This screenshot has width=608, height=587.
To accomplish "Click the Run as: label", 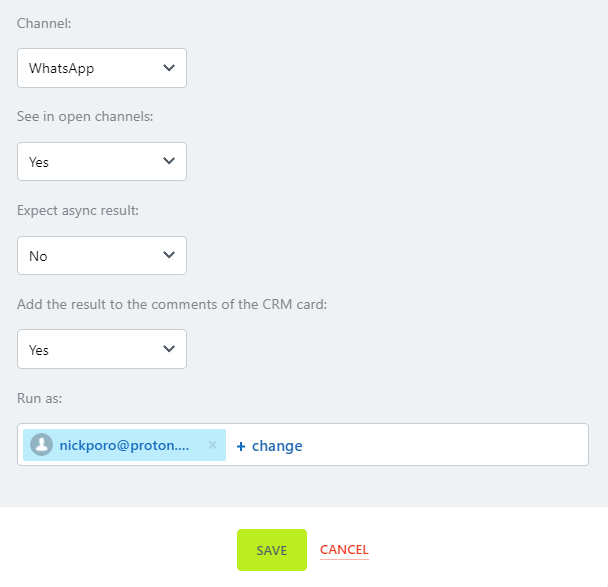I will tap(40, 398).
